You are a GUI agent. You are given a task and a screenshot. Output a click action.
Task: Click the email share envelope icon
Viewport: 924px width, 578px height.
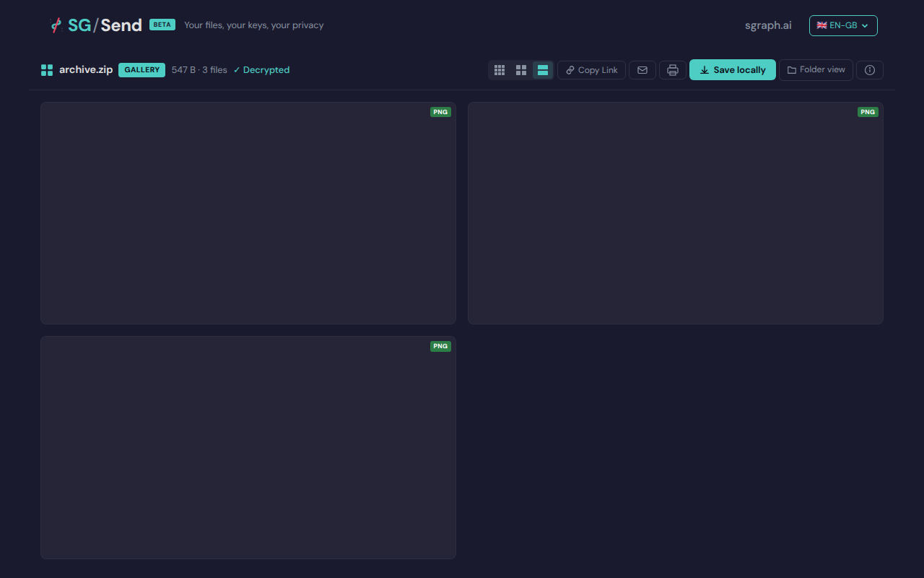tap(642, 70)
